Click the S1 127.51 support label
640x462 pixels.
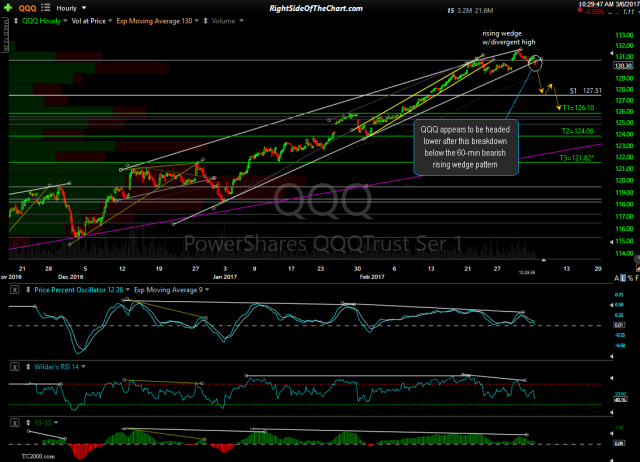(x=586, y=91)
